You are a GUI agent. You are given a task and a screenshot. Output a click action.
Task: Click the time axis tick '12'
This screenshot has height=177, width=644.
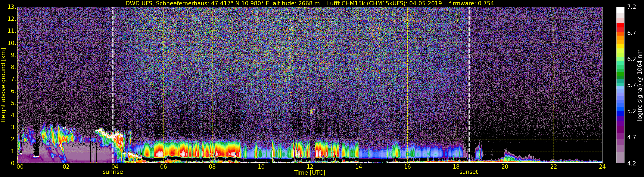[x=310, y=167]
